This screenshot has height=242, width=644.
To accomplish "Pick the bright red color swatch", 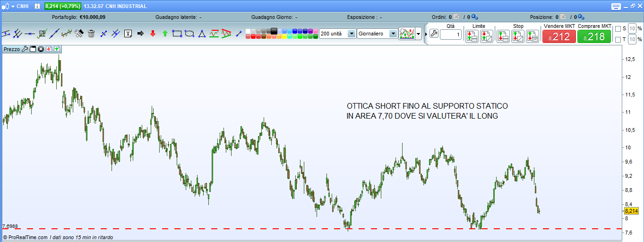I will click(253, 36).
